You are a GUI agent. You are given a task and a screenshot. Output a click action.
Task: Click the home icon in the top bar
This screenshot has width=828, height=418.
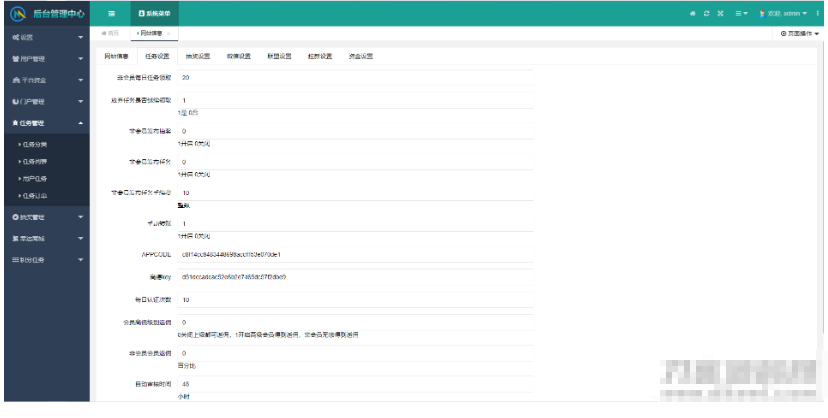693,14
